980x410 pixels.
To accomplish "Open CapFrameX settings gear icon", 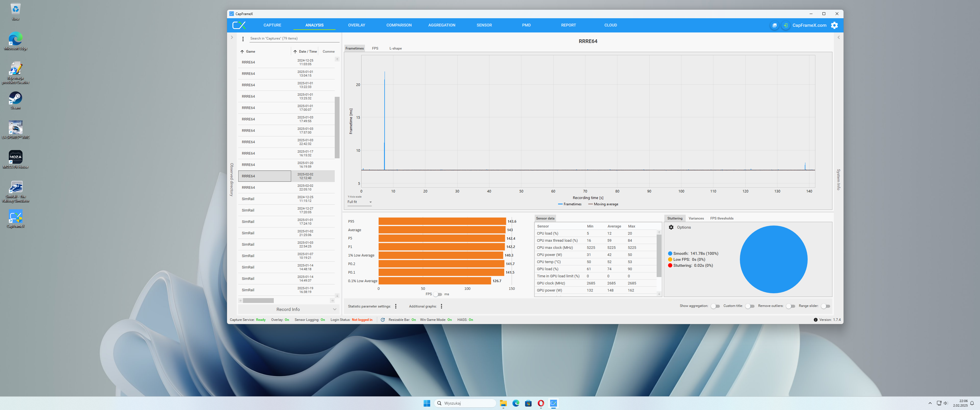I will click(834, 25).
